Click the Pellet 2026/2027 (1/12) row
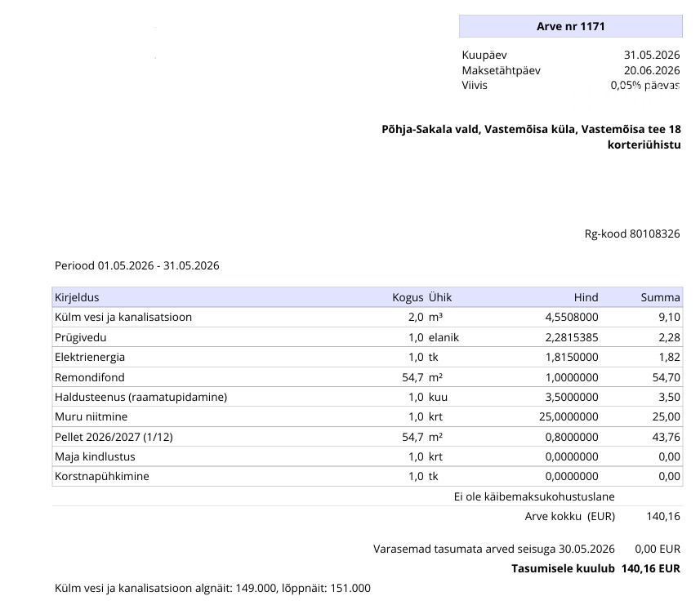 point(368,437)
